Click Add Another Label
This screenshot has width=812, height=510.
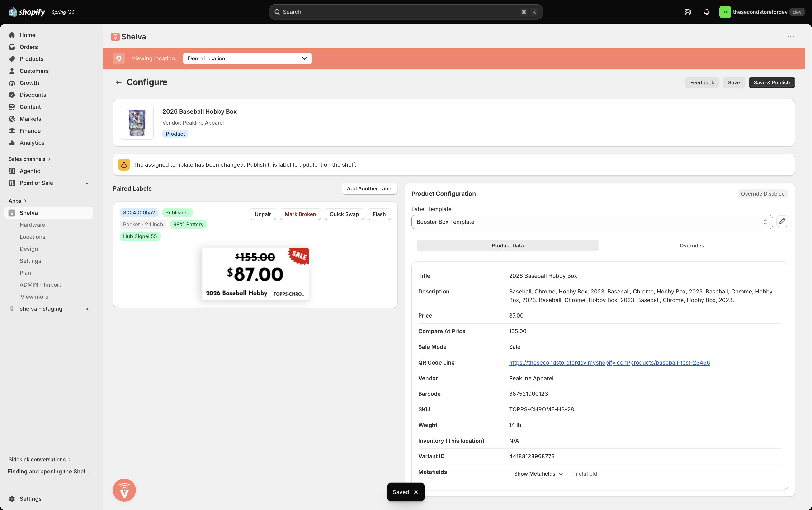369,188
